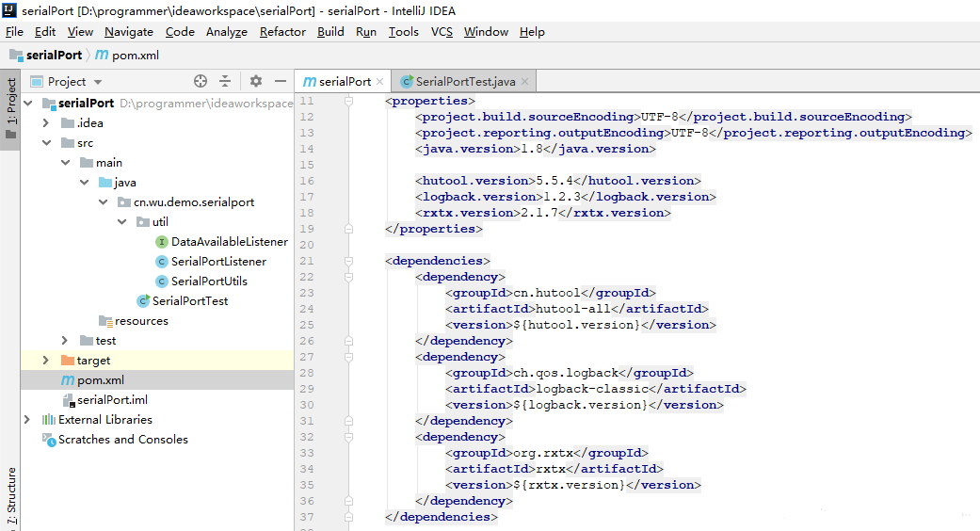Open the Refactor menu
This screenshot has height=531, width=980.
(282, 32)
